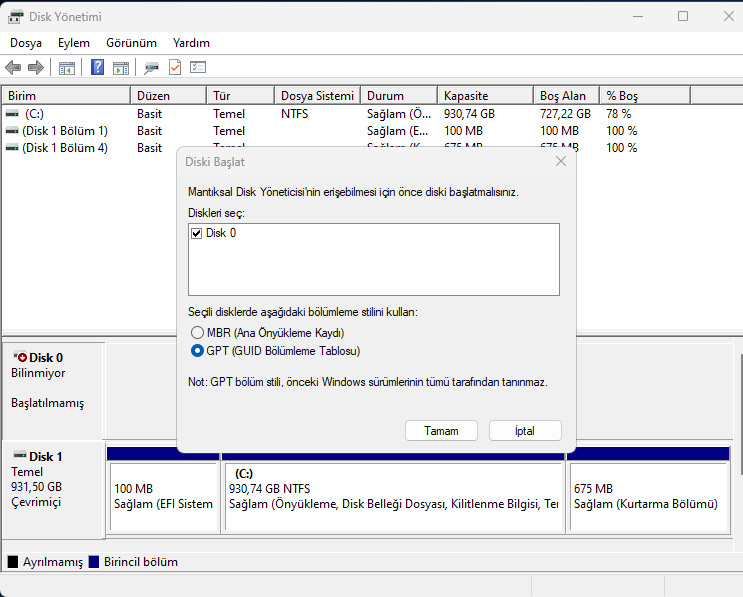Open the Eylem menu
Image resolution: width=743 pixels, height=597 pixels.
[73, 43]
